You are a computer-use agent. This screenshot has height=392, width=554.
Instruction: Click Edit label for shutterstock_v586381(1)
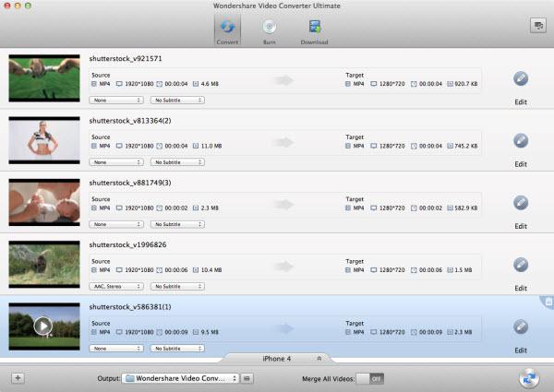coord(521,350)
